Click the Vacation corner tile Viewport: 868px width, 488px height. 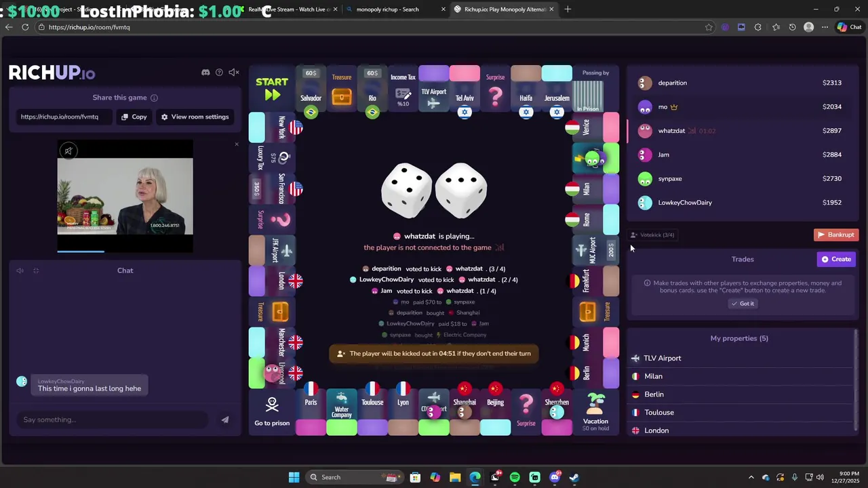click(596, 412)
